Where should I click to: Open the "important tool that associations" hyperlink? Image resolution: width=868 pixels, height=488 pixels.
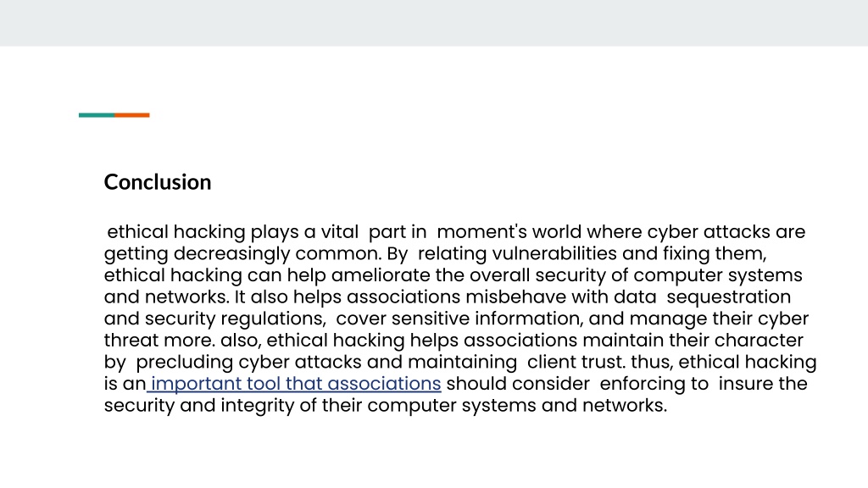tap(296, 384)
